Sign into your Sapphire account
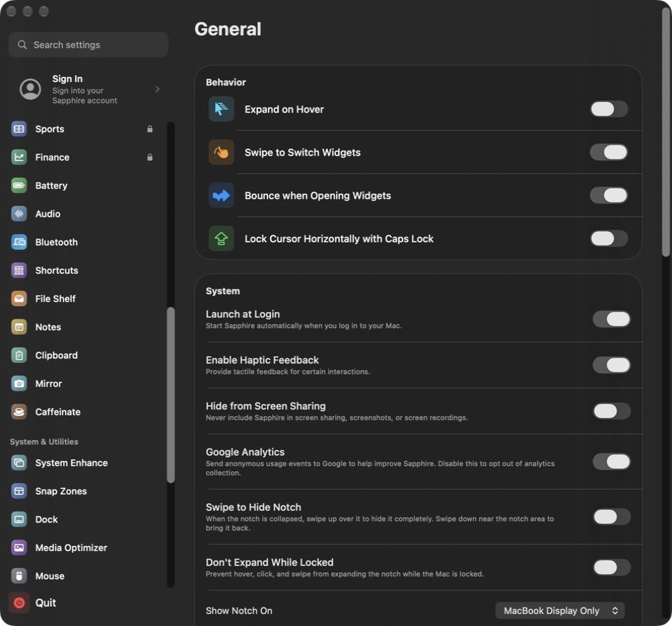The width and height of the screenshot is (672, 626). tap(88, 89)
